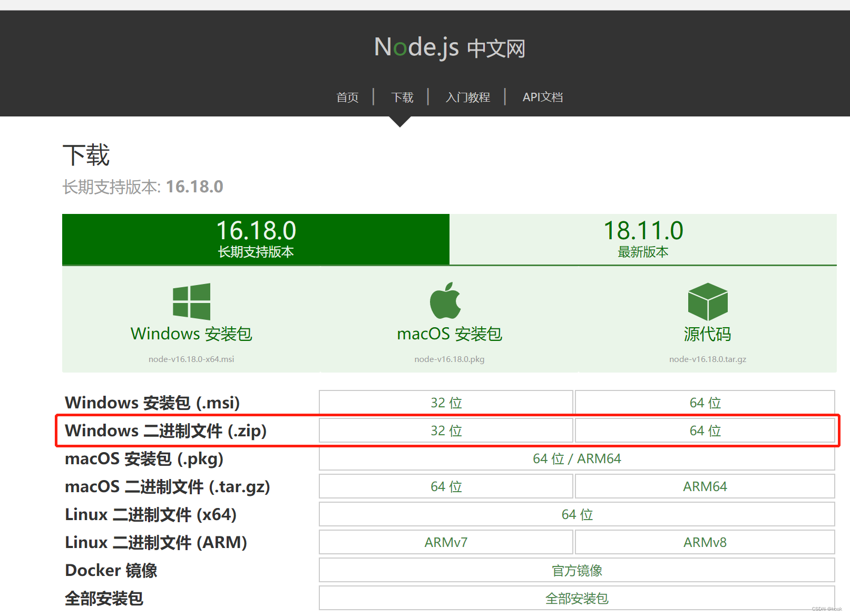Select ARMv7 Linux binary
The image size is (850, 616).
coord(446,542)
